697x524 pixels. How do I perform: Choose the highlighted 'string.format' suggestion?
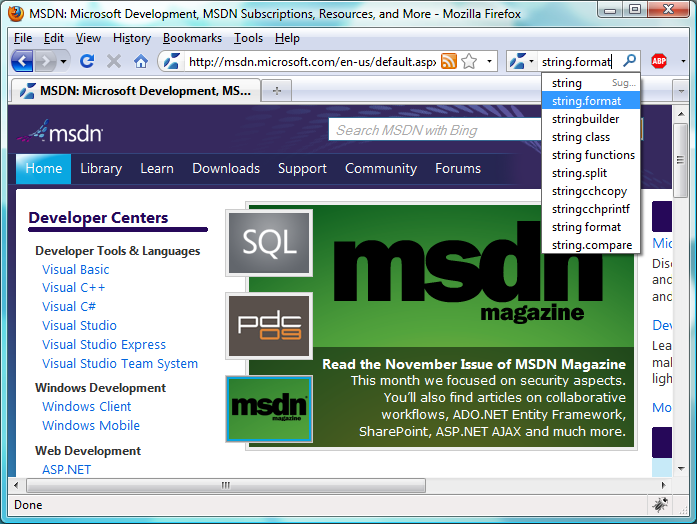tap(591, 101)
